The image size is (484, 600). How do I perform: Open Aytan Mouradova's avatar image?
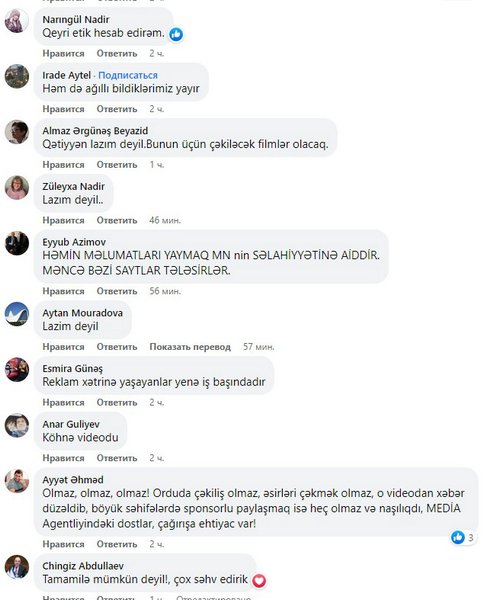tap(17, 314)
